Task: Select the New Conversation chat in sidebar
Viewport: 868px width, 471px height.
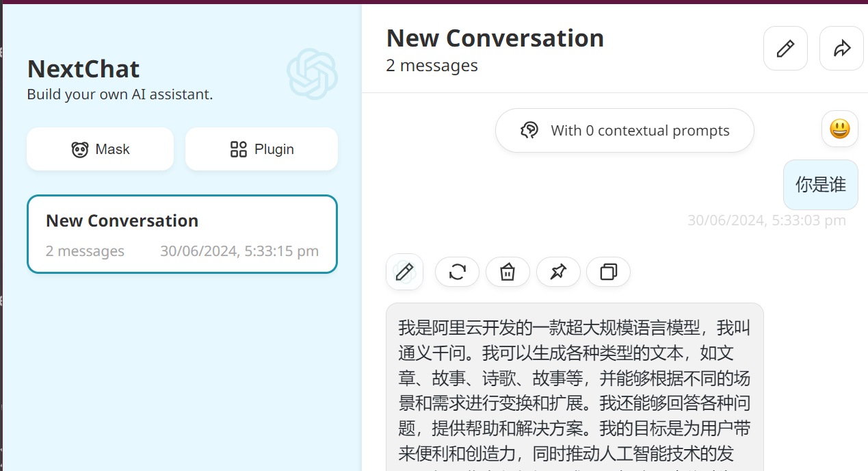Action: click(x=182, y=235)
